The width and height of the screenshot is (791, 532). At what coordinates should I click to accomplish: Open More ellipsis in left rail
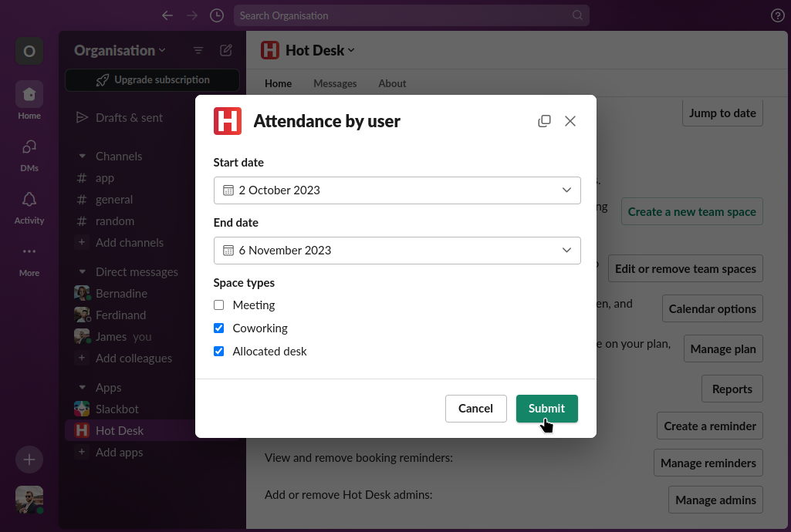tap(29, 260)
